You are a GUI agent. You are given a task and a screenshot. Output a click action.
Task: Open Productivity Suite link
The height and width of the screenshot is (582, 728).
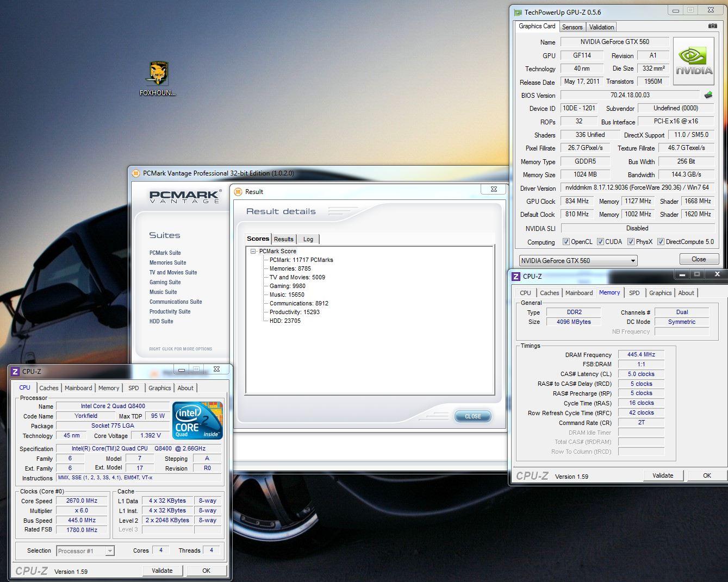pyautogui.click(x=170, y=311)
